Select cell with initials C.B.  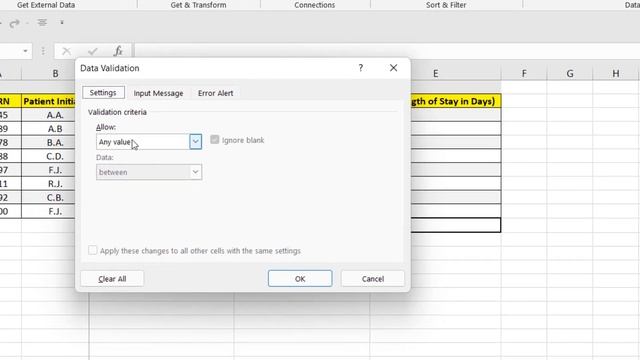tap(49, 198)
